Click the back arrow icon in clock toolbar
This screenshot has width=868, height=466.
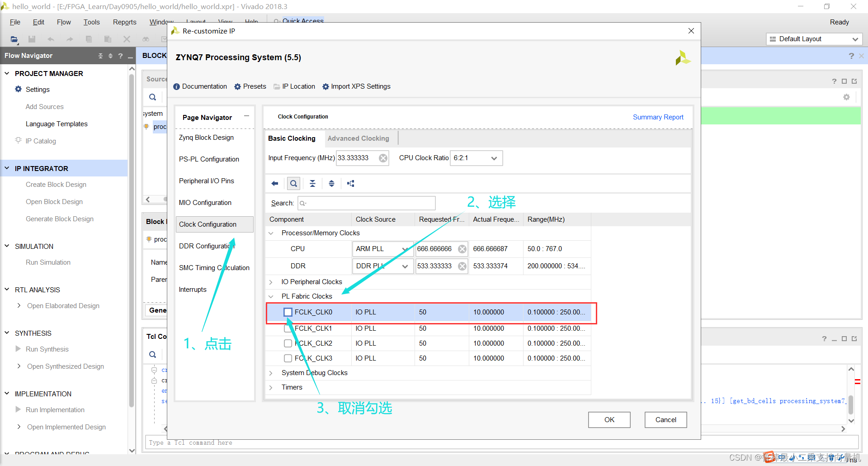tap(275, 183)
